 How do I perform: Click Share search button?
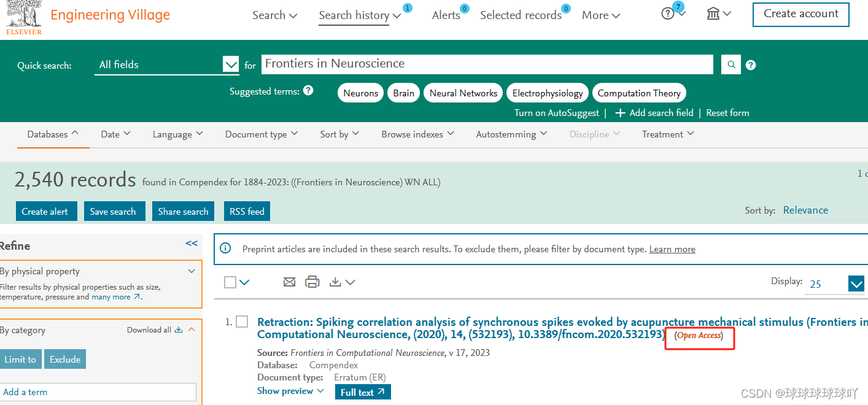pos(183,211)
